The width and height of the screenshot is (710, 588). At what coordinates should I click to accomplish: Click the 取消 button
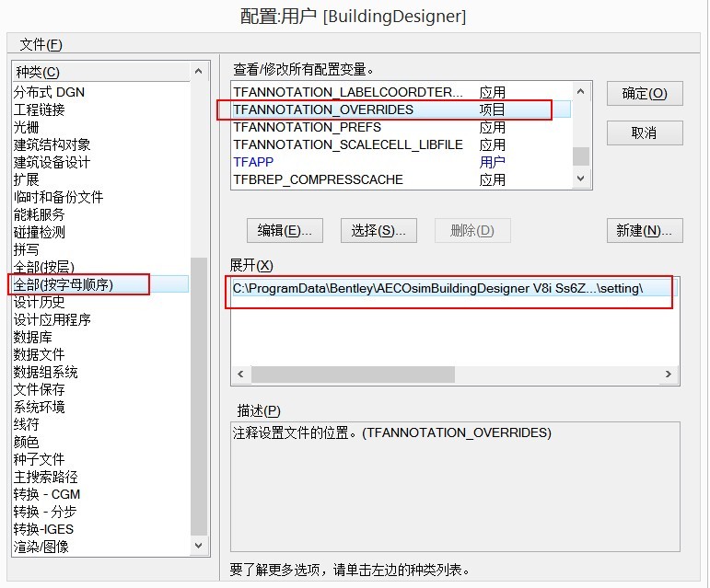click(x=645, y=133)
